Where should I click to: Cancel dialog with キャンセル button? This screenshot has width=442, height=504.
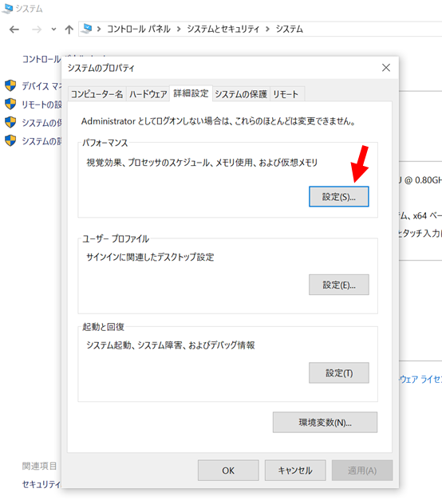(x=295, y=471)
